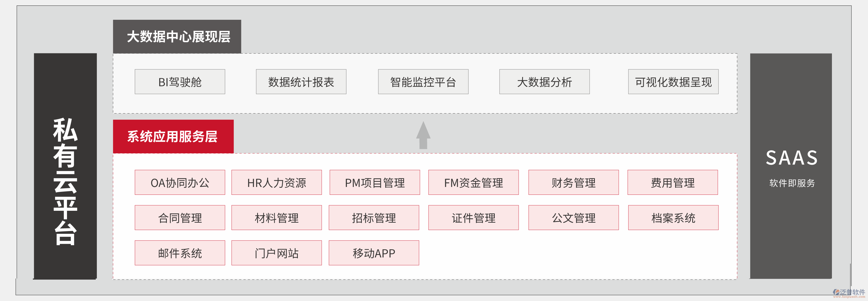Viewport: 868px width, 301px height.
Task: Open the 数据统计报表 module
Action: tap(301, 82)
